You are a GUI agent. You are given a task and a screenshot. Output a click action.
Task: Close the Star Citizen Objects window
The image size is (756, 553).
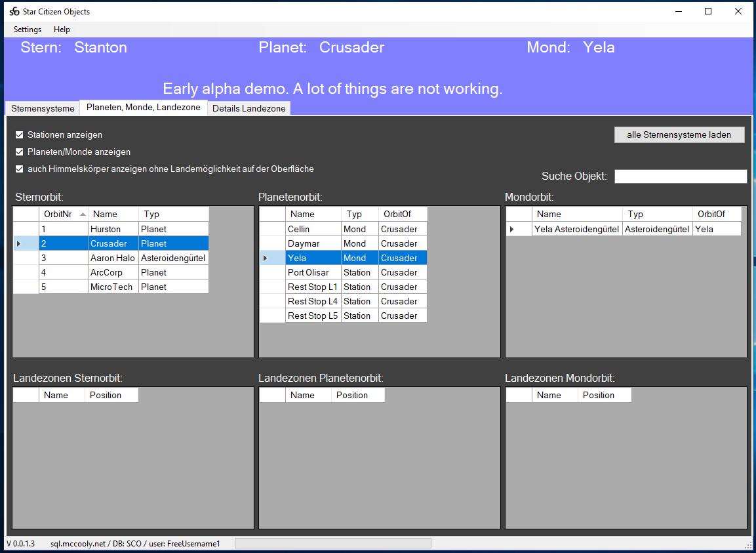738,12
